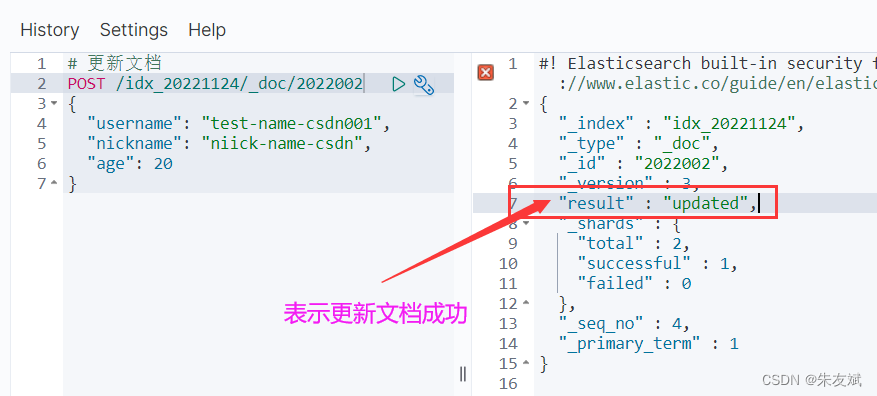
Task: Open the Help menu
Action: click(x=207, y=30)
